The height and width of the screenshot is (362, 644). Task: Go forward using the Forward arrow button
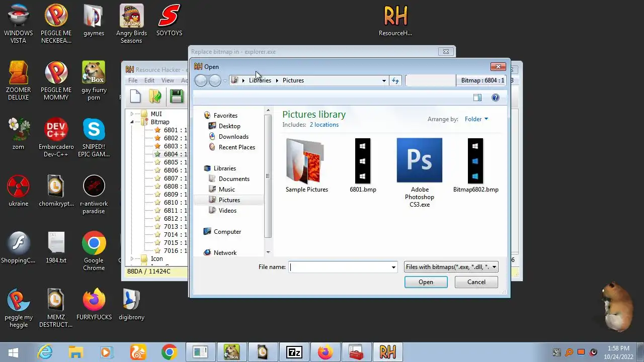(215, 80)
